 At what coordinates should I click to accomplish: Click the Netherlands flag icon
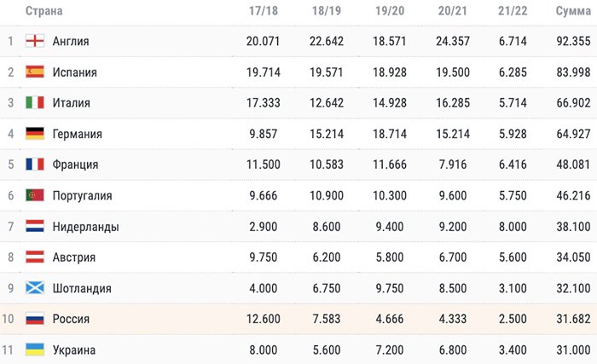pos(35,226)
